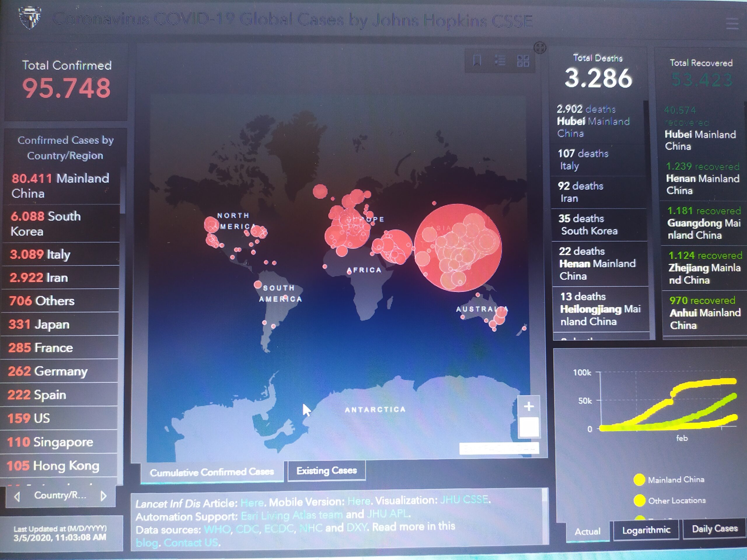Image resolution: width=747 pixels, height=560 pixels.
Task: Open the Mobile Version Here link
Action: click(359, 501)
